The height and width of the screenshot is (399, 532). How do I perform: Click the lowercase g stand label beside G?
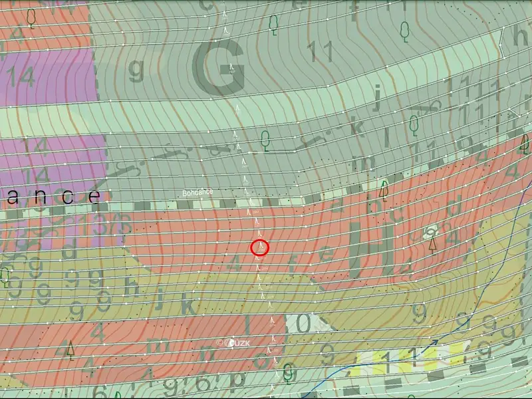[x=136, y=70]
